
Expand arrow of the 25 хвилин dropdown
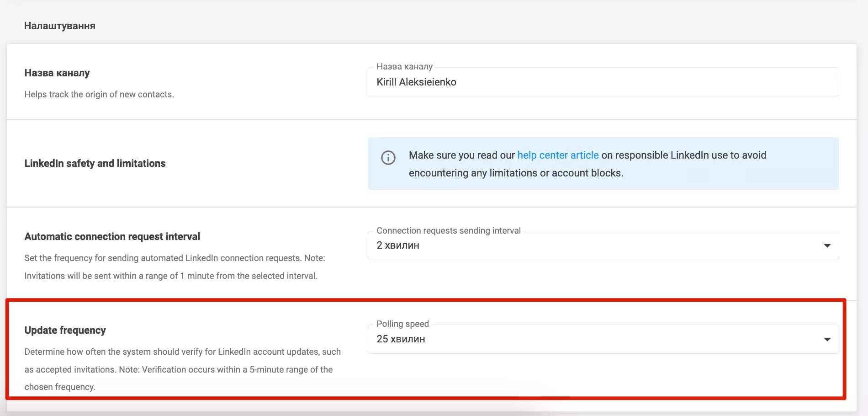pos(827,339)
